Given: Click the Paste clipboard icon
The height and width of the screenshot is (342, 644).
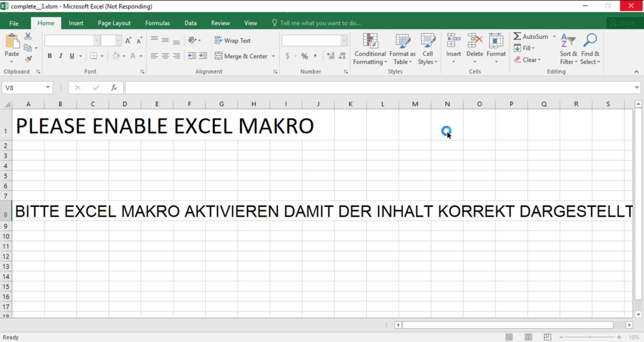Looking at the screenshot, I should 12,41.
